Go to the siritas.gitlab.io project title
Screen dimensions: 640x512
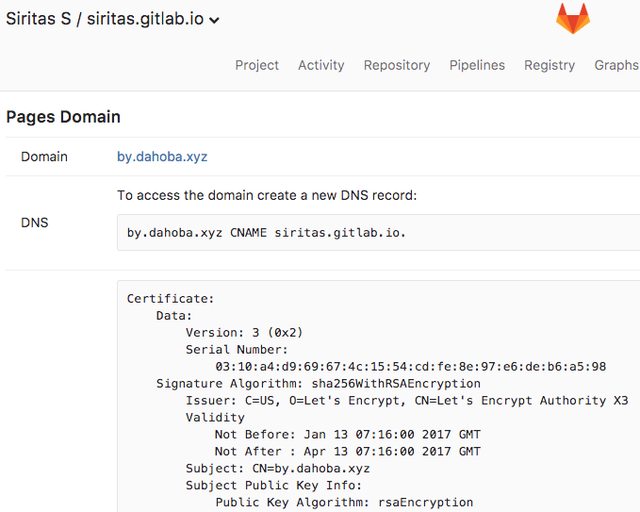click(144, 20)
